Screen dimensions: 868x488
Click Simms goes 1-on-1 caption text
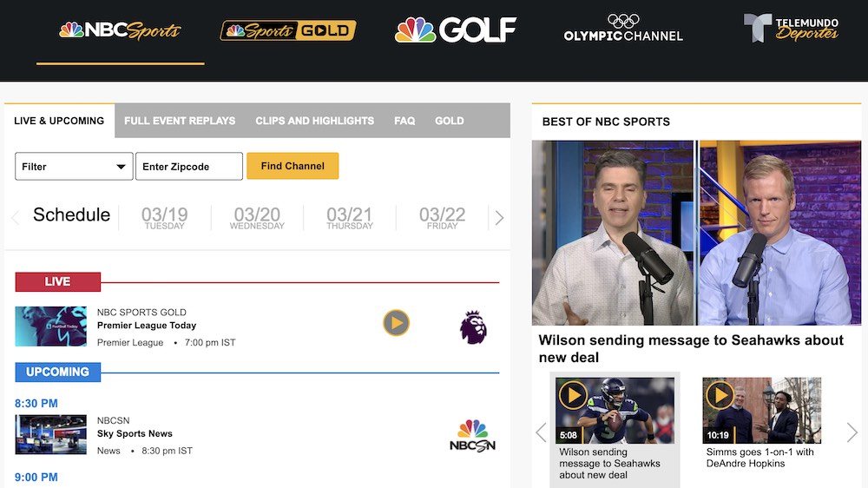pos(760,458)
